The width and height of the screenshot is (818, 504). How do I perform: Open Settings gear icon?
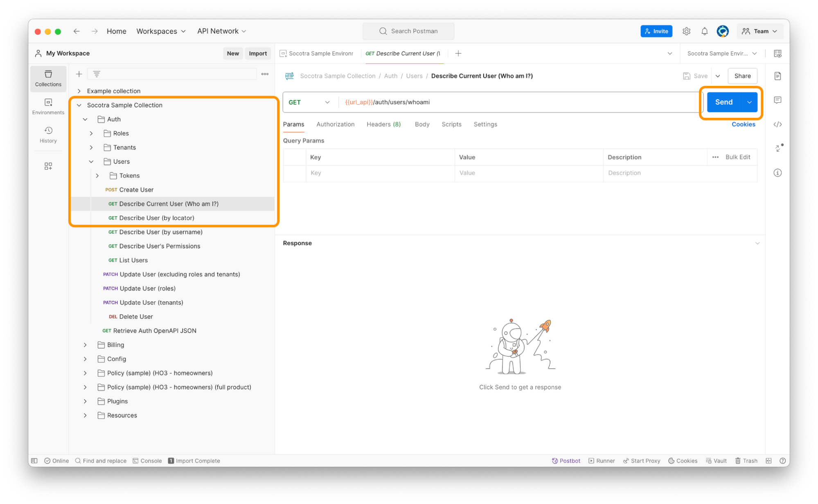pyautogui.click(x=686, y=31)
